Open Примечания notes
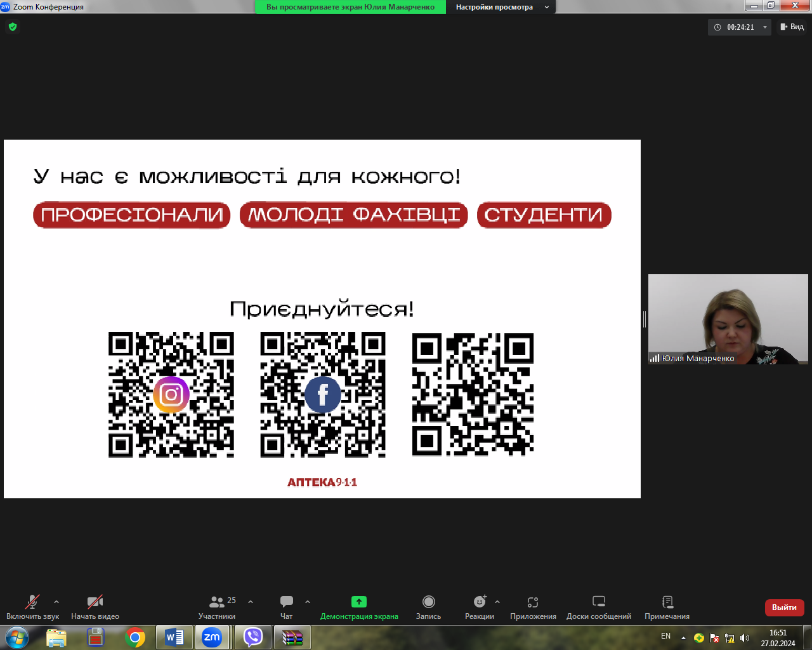 667,607
